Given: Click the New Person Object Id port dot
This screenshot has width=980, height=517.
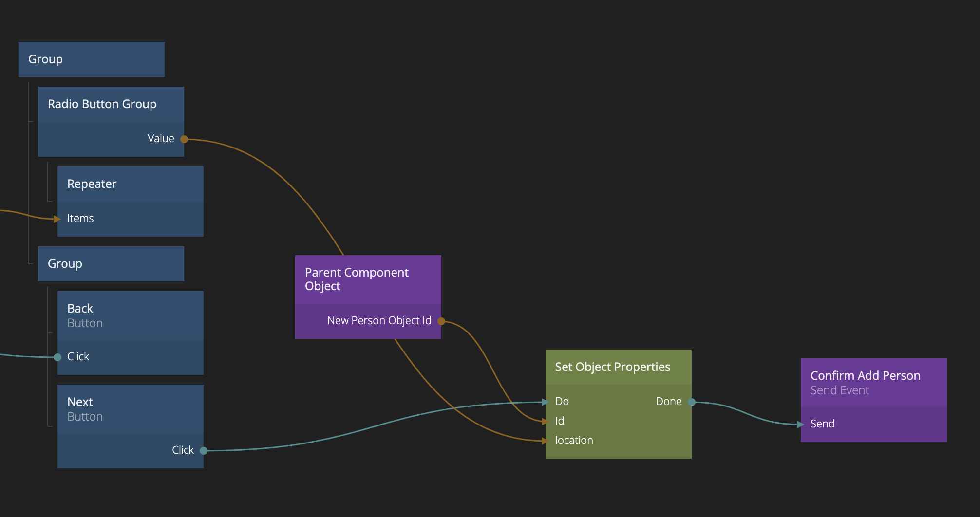Looking at the screenshot, I should (x=441, y=321).
